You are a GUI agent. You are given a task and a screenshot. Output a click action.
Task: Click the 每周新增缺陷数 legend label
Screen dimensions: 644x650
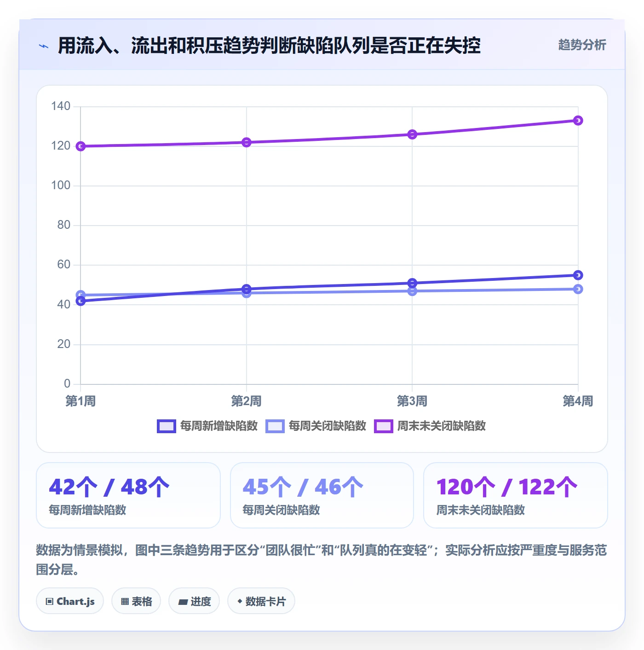(x=219, y=426)
